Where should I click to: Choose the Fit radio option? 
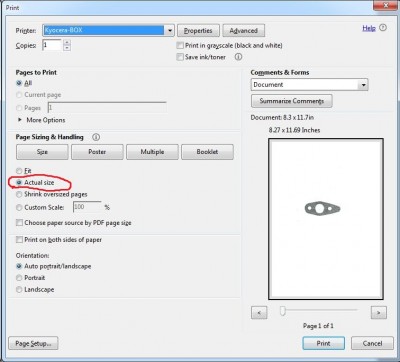coord(19,171)
